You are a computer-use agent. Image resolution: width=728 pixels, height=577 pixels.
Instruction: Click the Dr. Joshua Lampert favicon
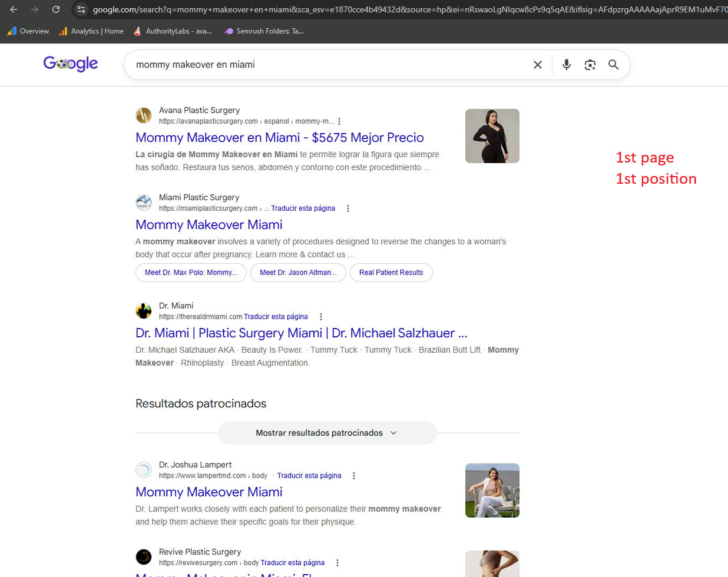click(144, 470)
